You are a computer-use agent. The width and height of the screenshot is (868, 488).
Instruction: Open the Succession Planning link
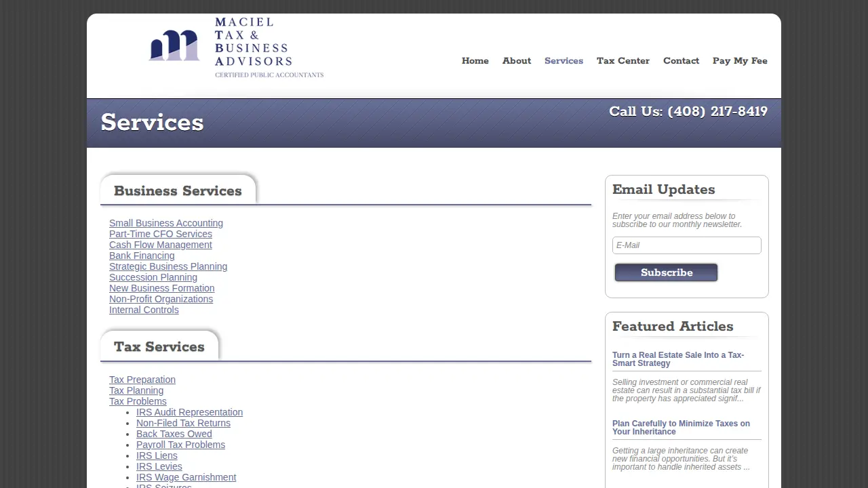153,277
